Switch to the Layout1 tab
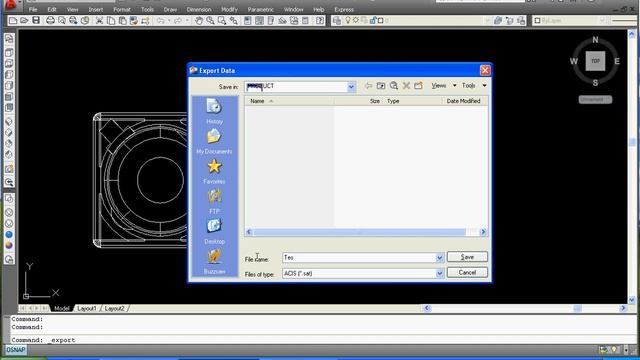The width and height of the screenshot is (640, 360). 87,308
